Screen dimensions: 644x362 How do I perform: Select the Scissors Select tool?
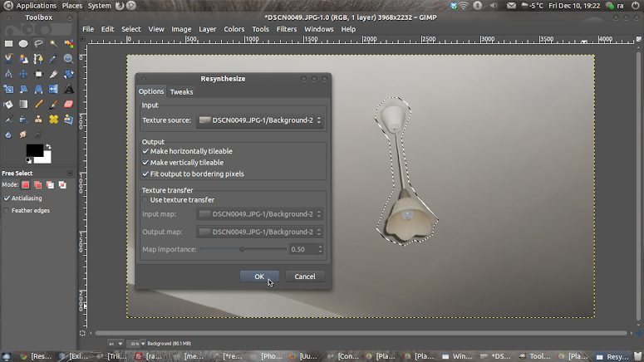pyautogui.click(x=8, y=59)
